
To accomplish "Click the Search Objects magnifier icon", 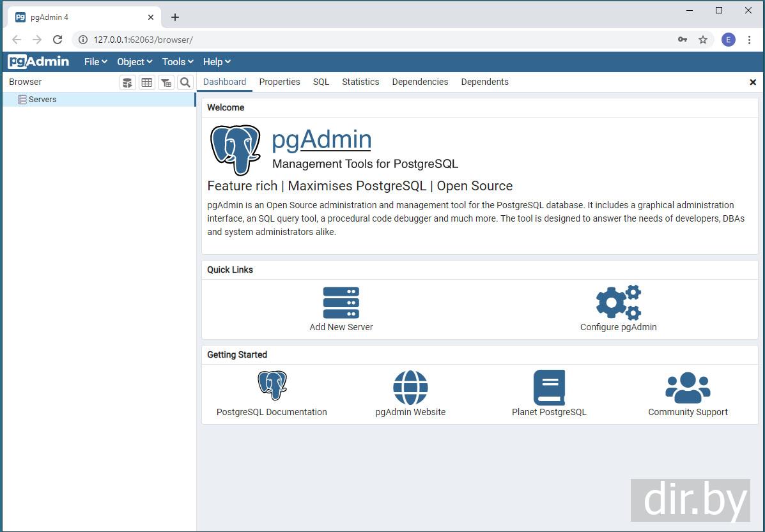I will click(x=185, y=82).
